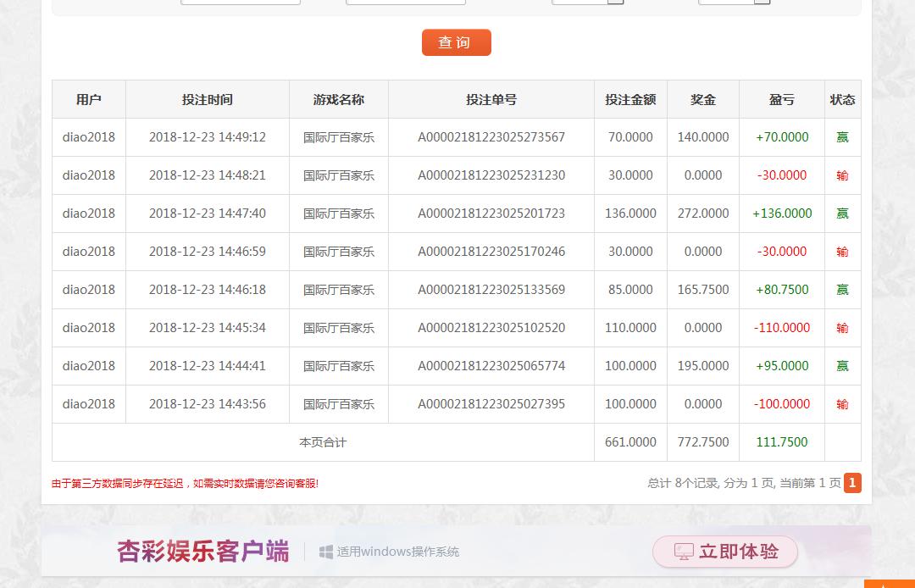Click the 投注金额 column header
915x588 pixels.
click(630, 100)
